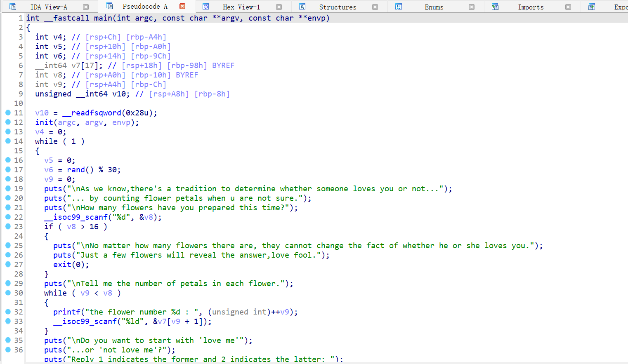628x364 pixels.
Task: Switch to the IDA View-A tab
Action: [x=49, y=7]
